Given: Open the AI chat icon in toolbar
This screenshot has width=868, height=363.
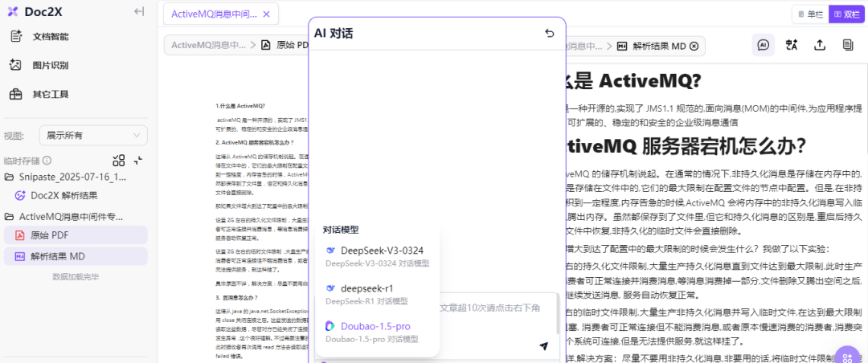Looking at the screenshot, I should 764,45.
